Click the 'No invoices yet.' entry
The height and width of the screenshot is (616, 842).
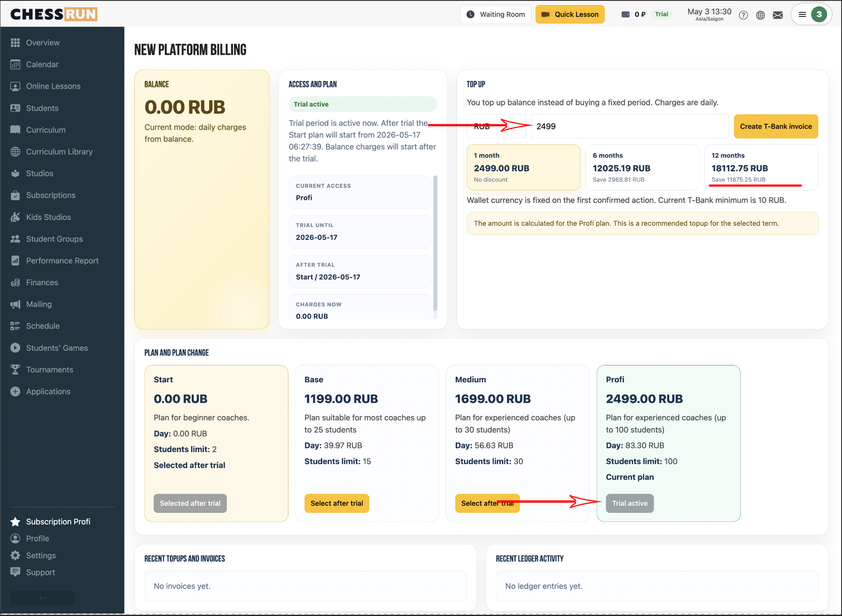pos(305,586)
